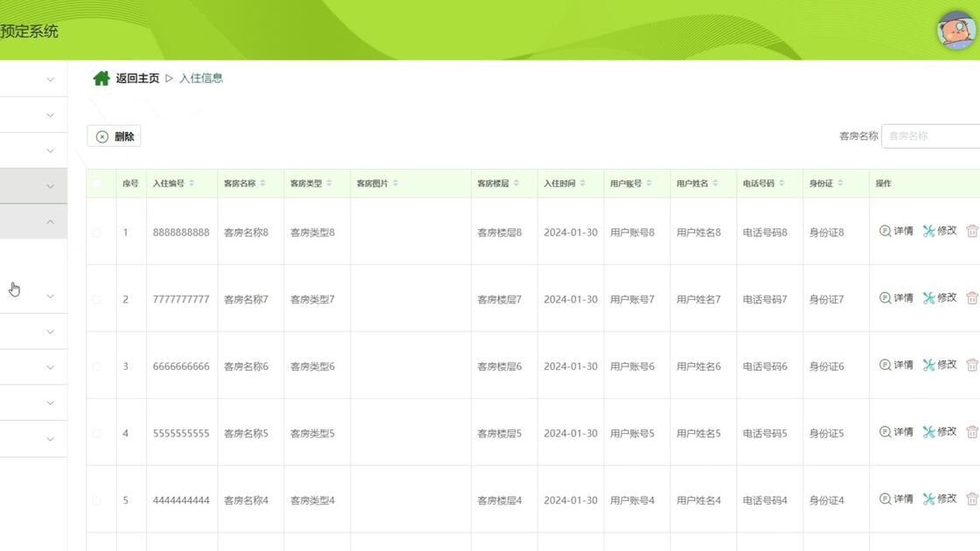Viewport: 980px width, 551px height.
Task: Open 详情 for 客房名称7 row
Action: [896, 297]
